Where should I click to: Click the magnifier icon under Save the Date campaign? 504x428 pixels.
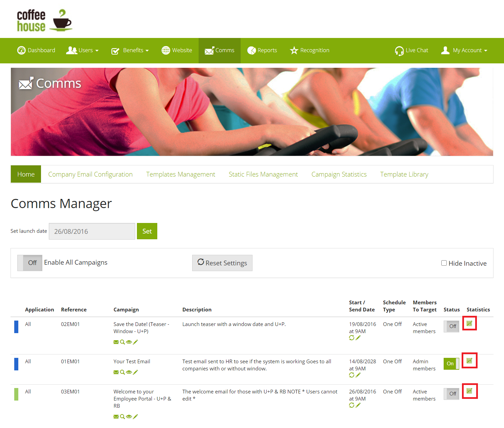click(x=122, y=342)
